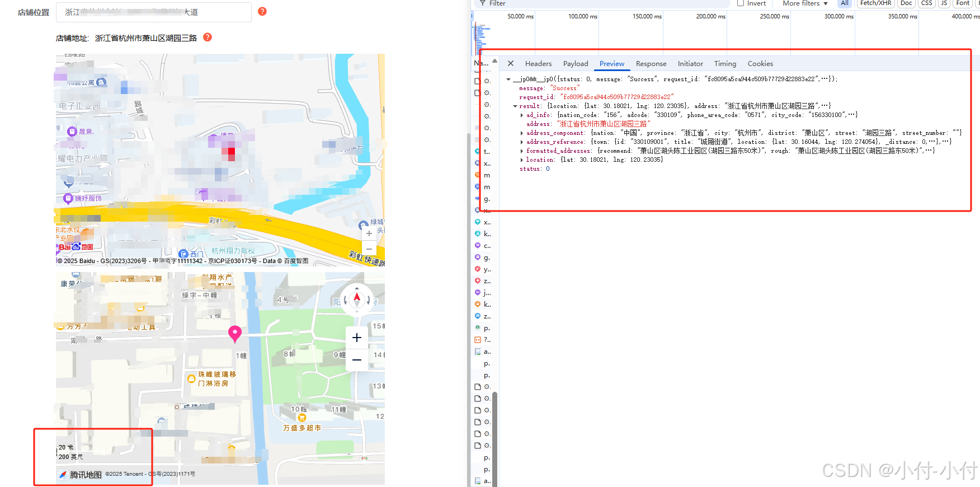Expand the location node under result
Screen dimensions: 980x487
click(522, 160)
